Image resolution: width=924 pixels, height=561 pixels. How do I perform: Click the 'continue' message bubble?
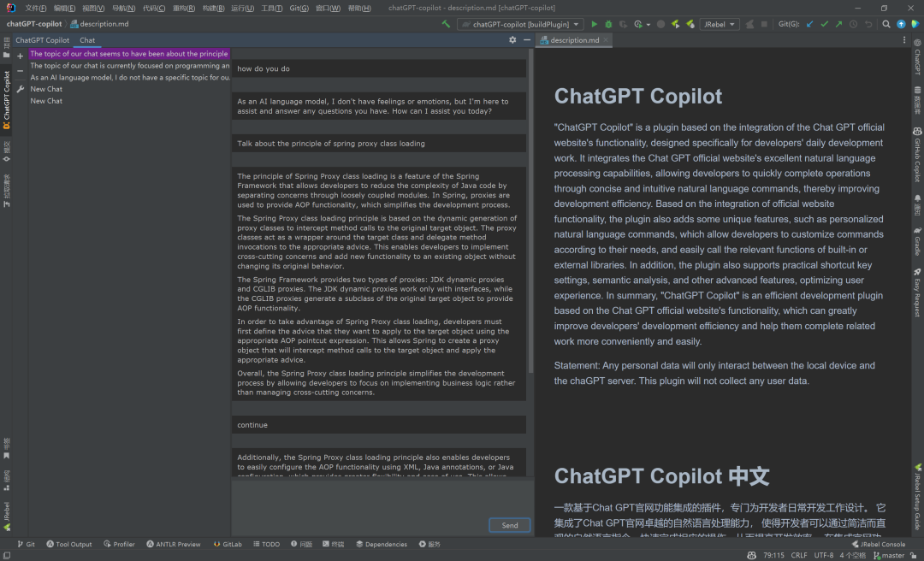(x=379, y=425)
